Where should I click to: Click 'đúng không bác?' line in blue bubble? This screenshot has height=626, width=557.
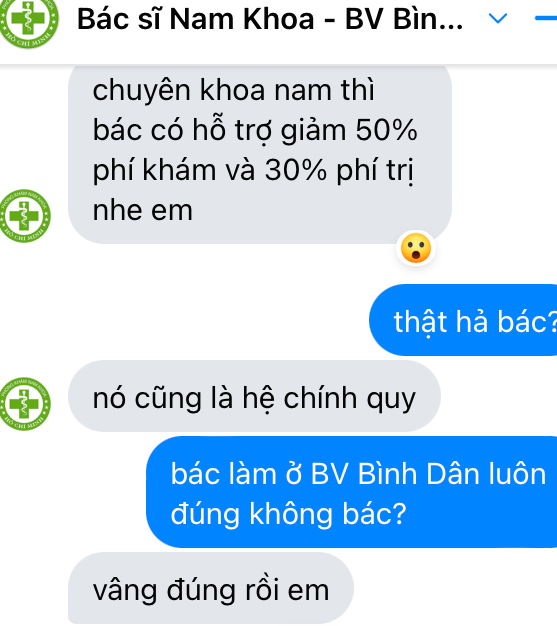pos(288,514)
